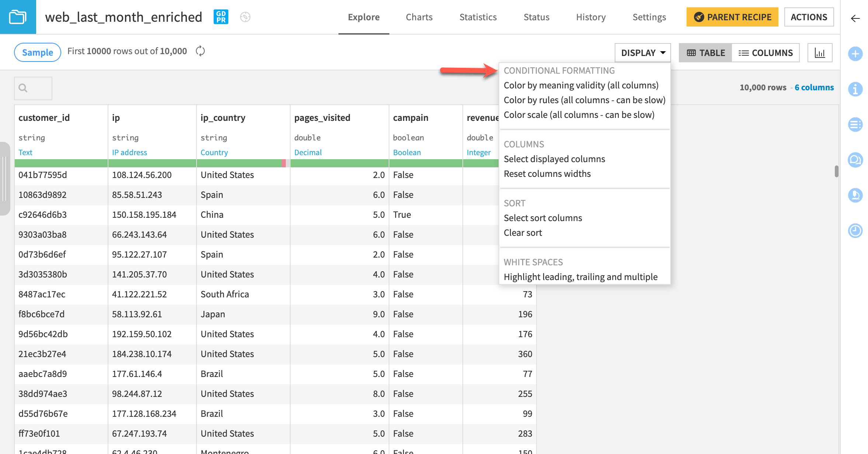Select the cell 98.244.87.12

[152, 394]
